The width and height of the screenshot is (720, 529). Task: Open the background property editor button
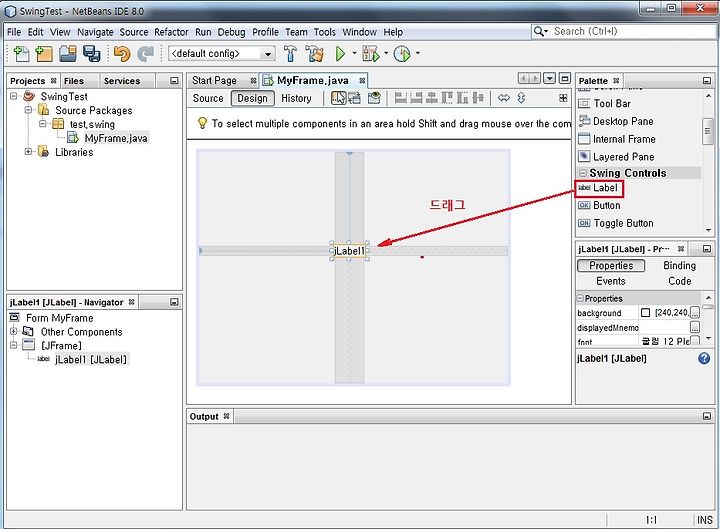tap(695, 313)
